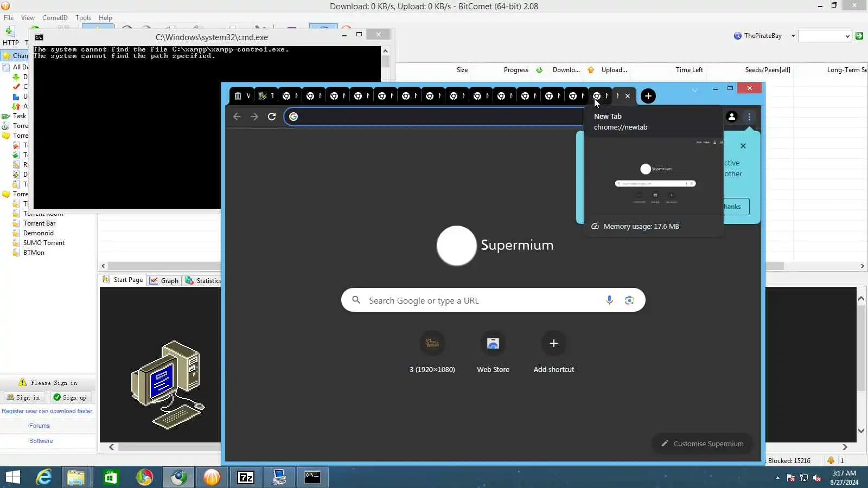Screen dimensions: 868x488
Task: Click the Sign in button in BitComet
Action: pyautogui.click(x=23, y=397)
